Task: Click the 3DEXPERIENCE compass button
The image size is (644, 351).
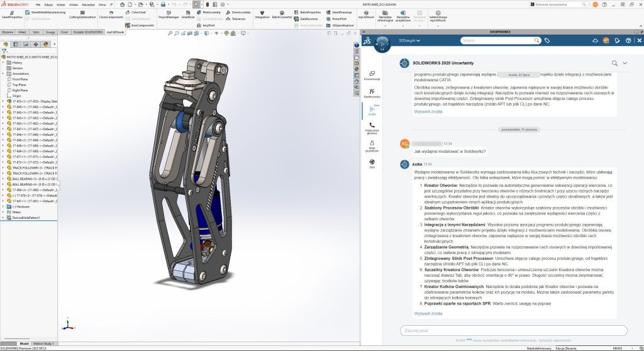Action: click(382, 43)
